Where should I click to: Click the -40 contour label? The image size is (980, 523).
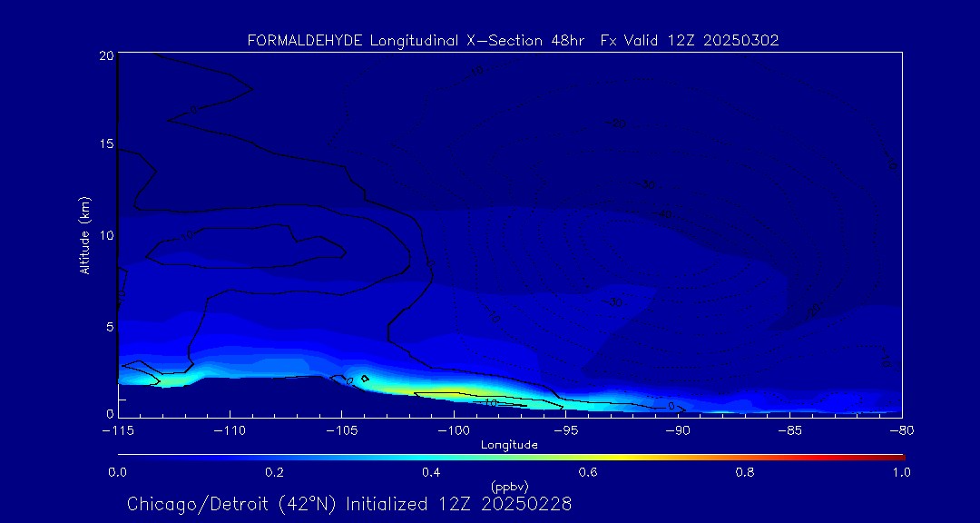pos(663,214)
